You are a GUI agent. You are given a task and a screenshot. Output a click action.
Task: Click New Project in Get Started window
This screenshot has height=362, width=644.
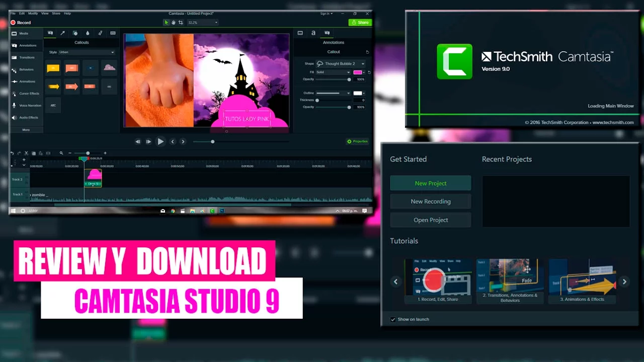coord(431,183)
